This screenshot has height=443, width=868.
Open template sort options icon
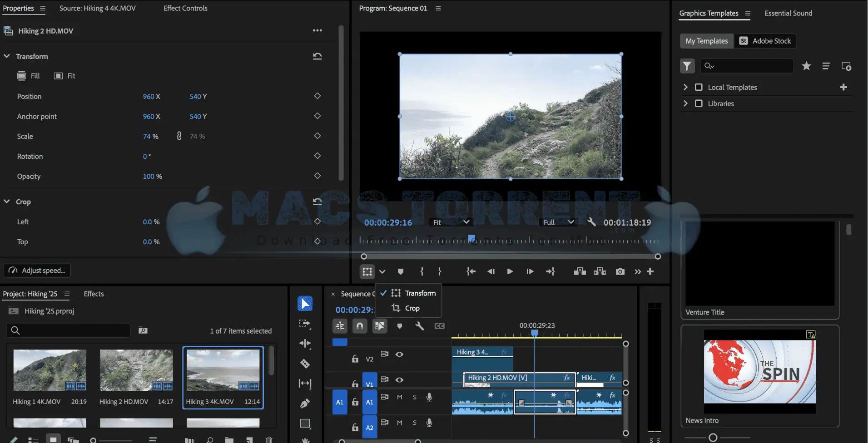826,66
